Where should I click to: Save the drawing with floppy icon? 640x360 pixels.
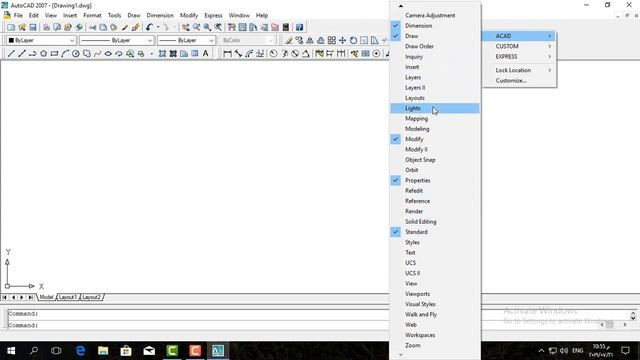point(33,27)
